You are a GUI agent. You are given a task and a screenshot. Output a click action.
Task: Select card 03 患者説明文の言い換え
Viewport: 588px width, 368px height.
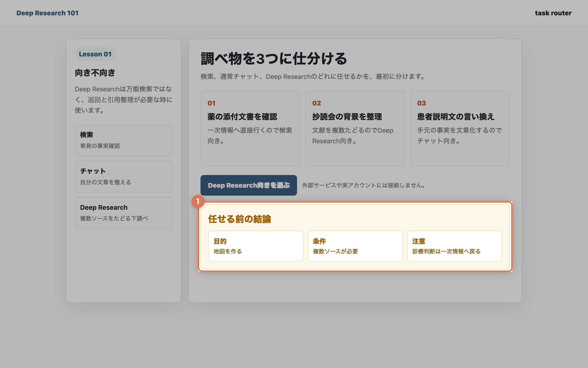point(460,129)
